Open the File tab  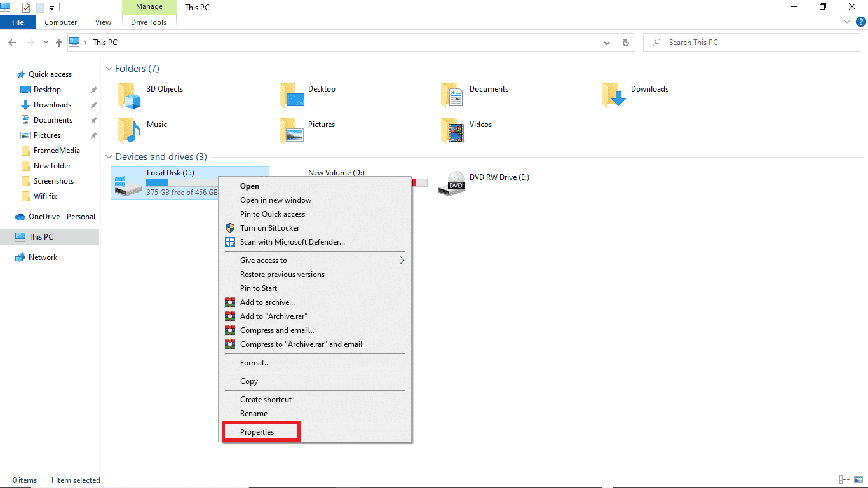pyautogui.click(x=18, y=22)
